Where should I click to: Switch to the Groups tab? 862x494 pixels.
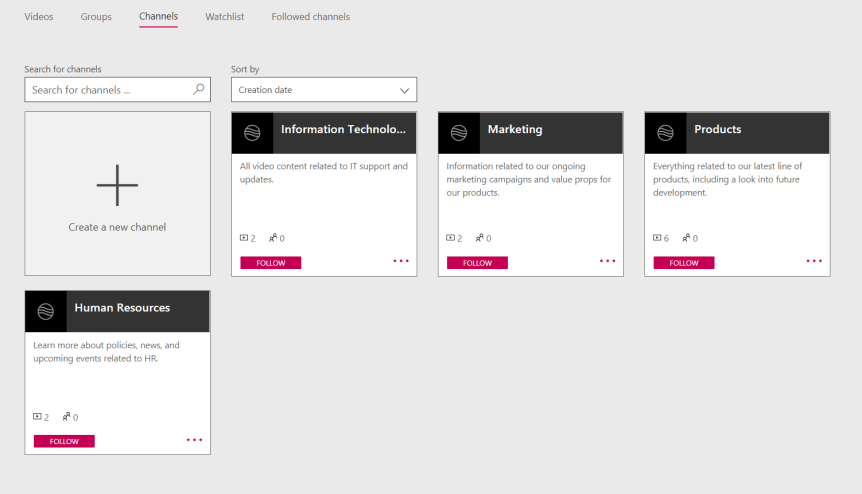pos(96,17)
